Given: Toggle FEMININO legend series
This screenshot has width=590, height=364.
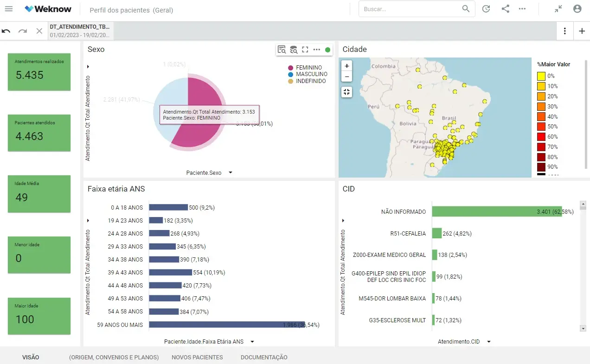Looking at the screenshot, I should click(305, 68).
